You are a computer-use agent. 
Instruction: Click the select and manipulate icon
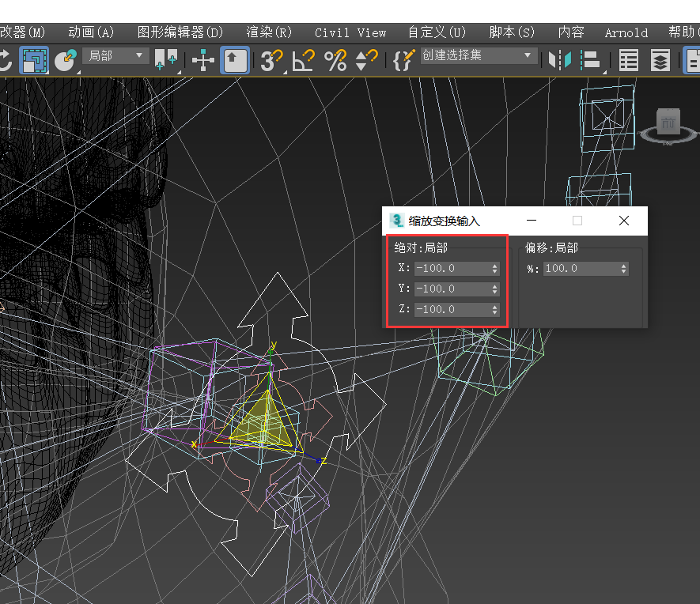(x=203, y=60)
